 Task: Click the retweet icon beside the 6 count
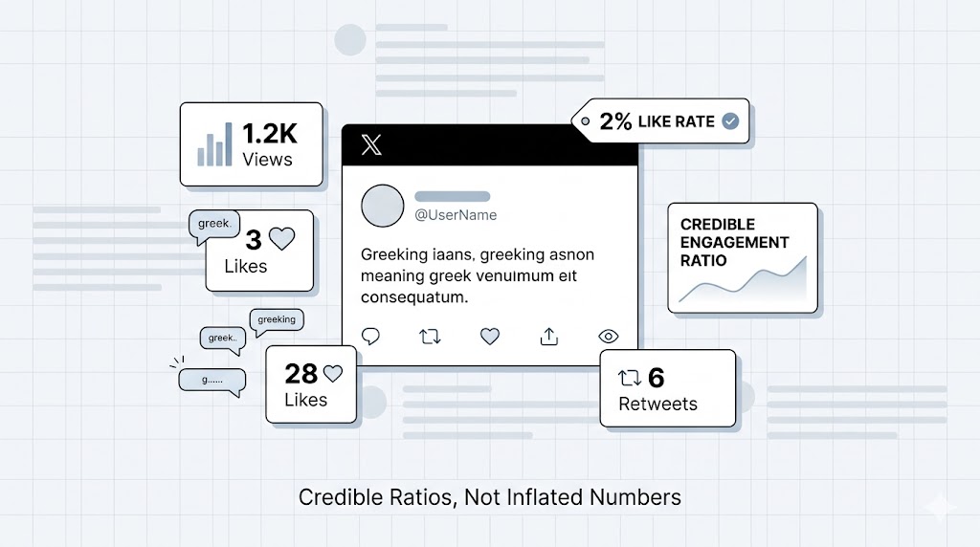[630, 378]
